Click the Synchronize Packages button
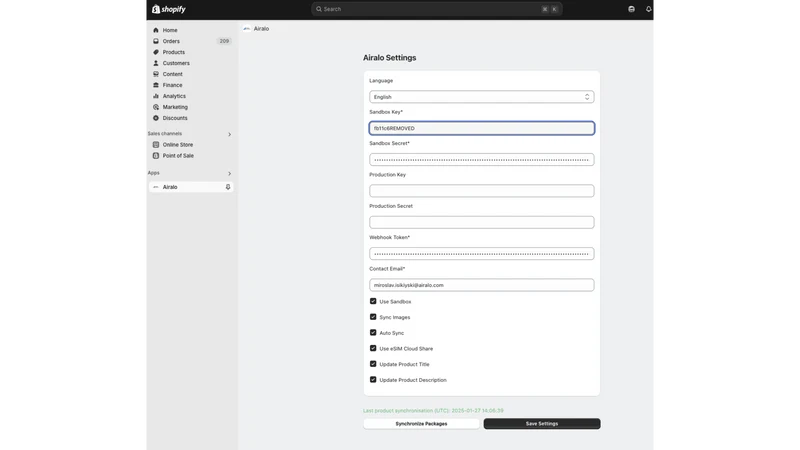Screen dimensions: 800x450 pyautogui.click(x=421, y=423)
